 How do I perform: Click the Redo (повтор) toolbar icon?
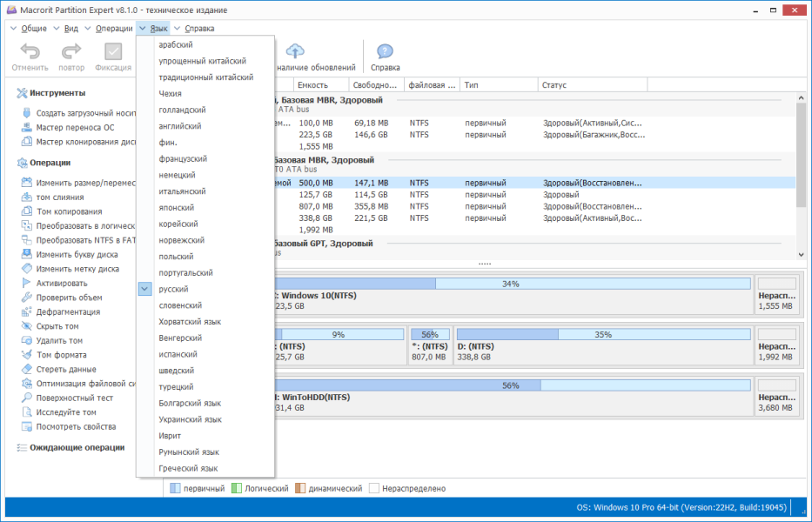tap(71, 52)
